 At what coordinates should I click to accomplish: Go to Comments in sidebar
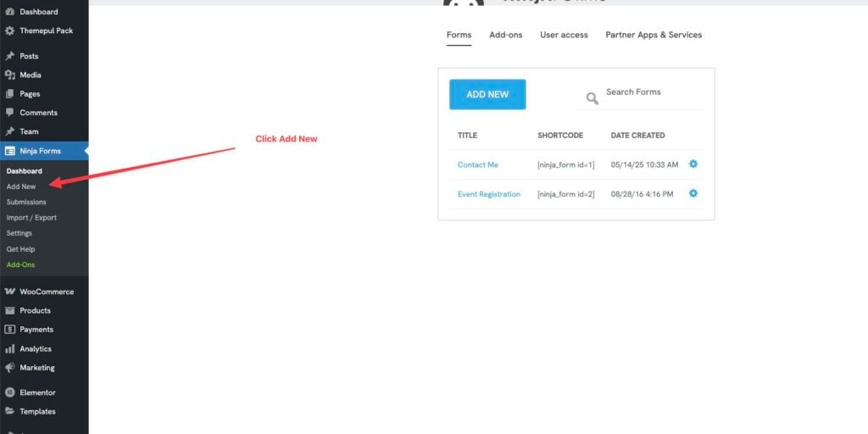39,113
